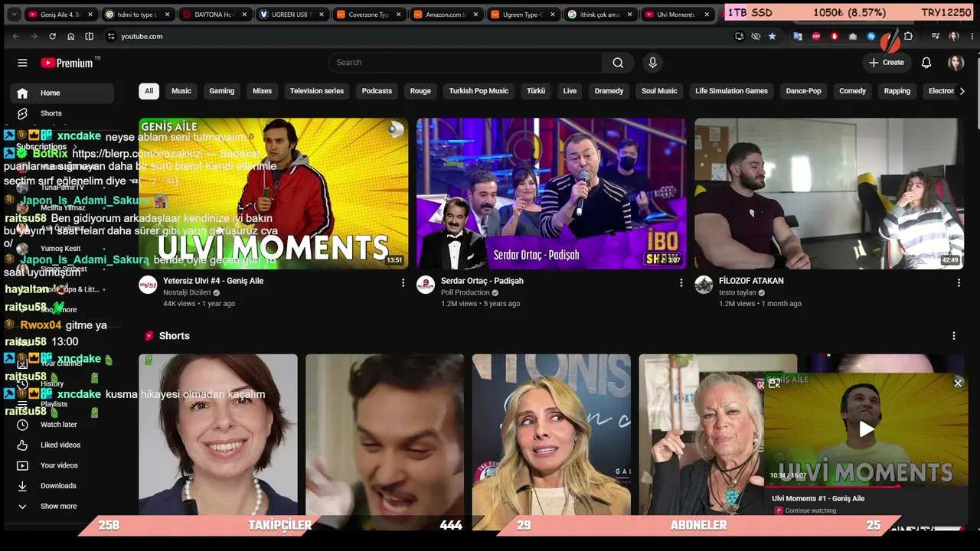Bookmark this page with the star icon
Viewport: 980px width, 551px height.
773,36
